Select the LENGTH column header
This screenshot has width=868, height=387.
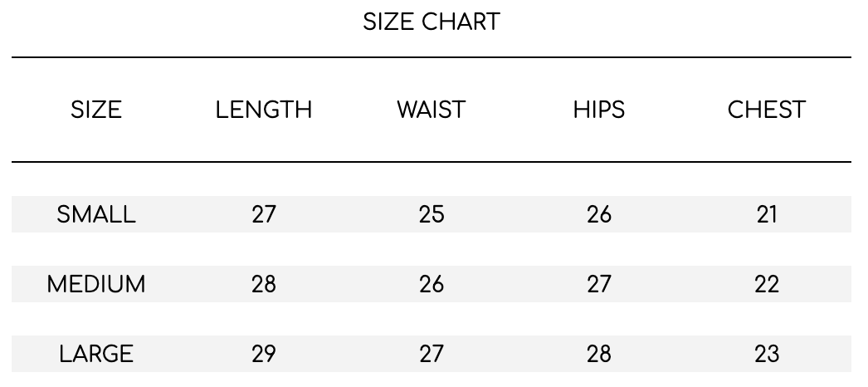(264, 110)
